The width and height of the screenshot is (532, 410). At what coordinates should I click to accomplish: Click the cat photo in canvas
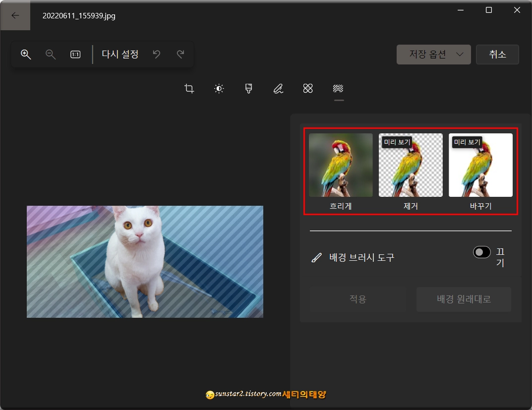[145, 262]
